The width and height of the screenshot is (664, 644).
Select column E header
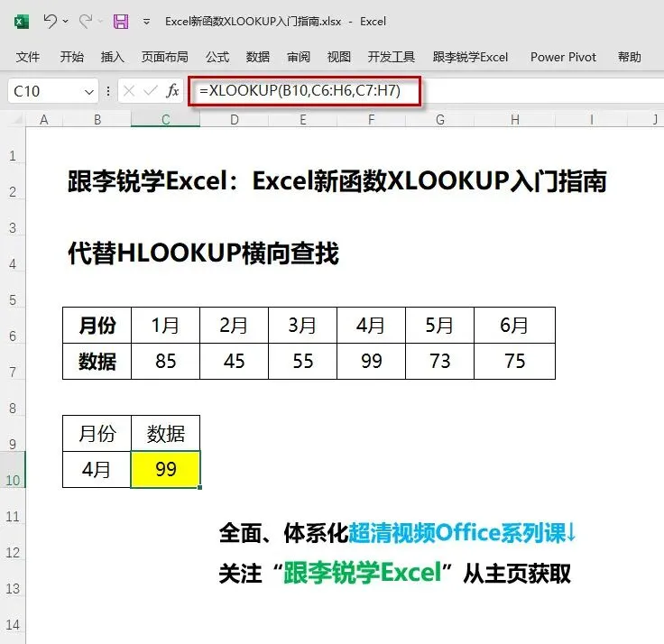click(x=303, y=120)
